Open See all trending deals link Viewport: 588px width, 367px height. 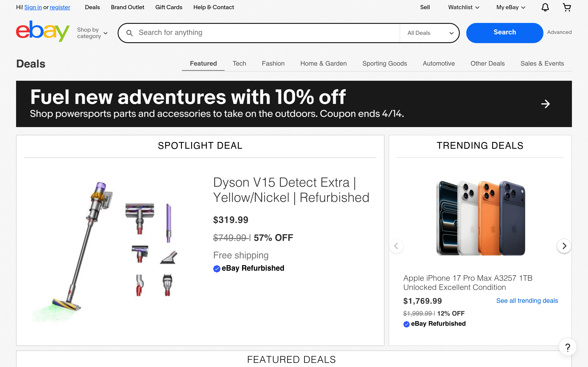pyautogui.click(x=527, y=301)
